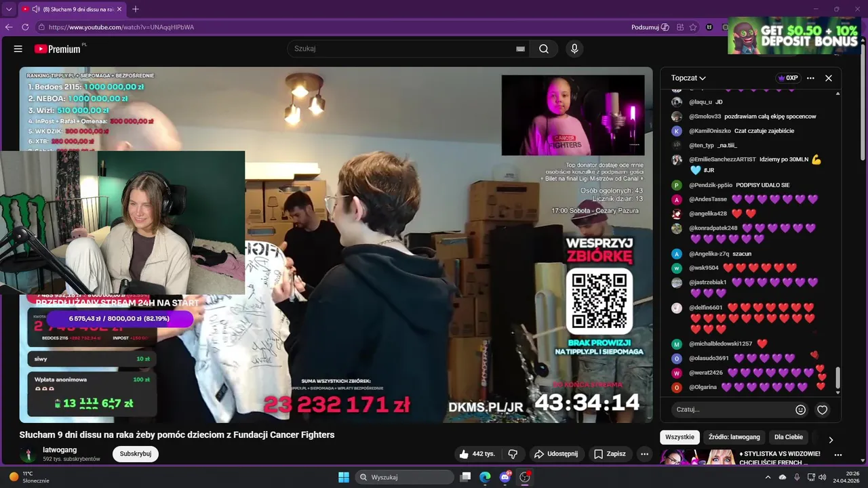This screenshot has width=868, height=488.
Task: Click the page vertical scrollbar
Action: (x=864, y=102)
